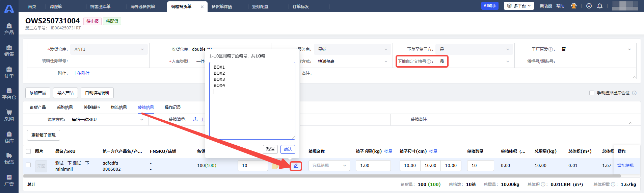Image resolution: width=644 pixels, height=193 pixels.
Task: Click the 添加产品 button
Action: click(38, 93)
